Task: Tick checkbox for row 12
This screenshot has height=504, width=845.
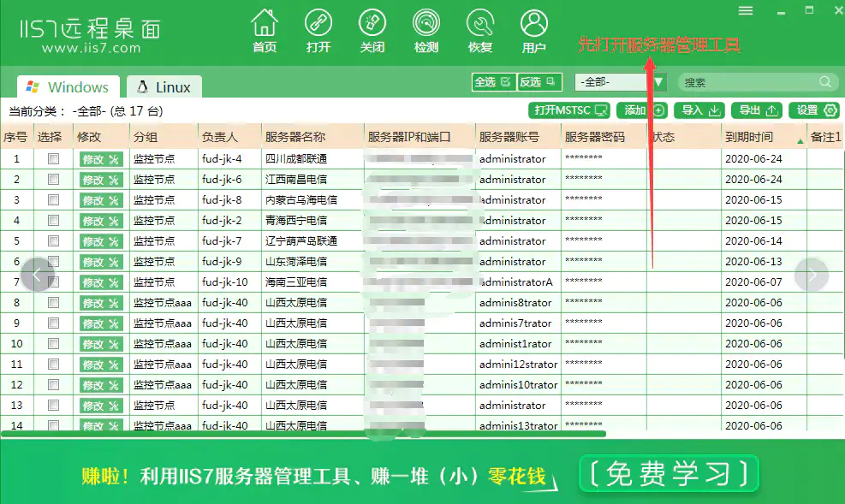Action: pyautogui.click(x=53, y=384)
